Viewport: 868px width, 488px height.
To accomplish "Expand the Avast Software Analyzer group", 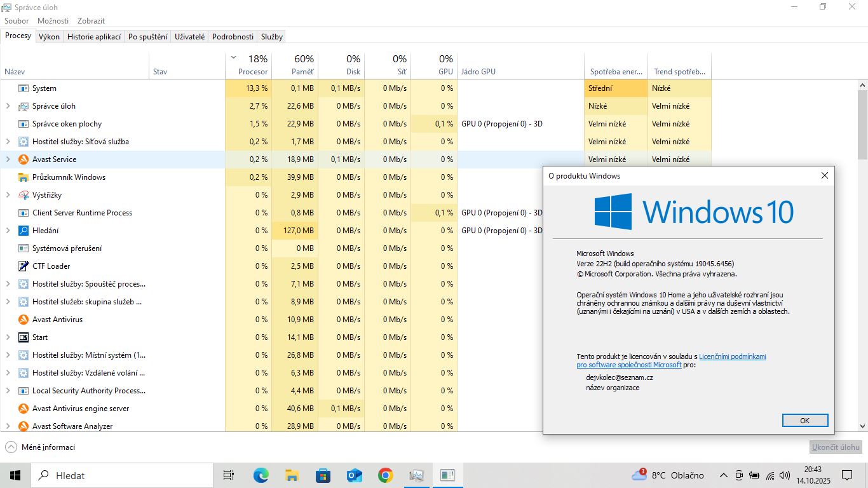I will click(8, 426).
